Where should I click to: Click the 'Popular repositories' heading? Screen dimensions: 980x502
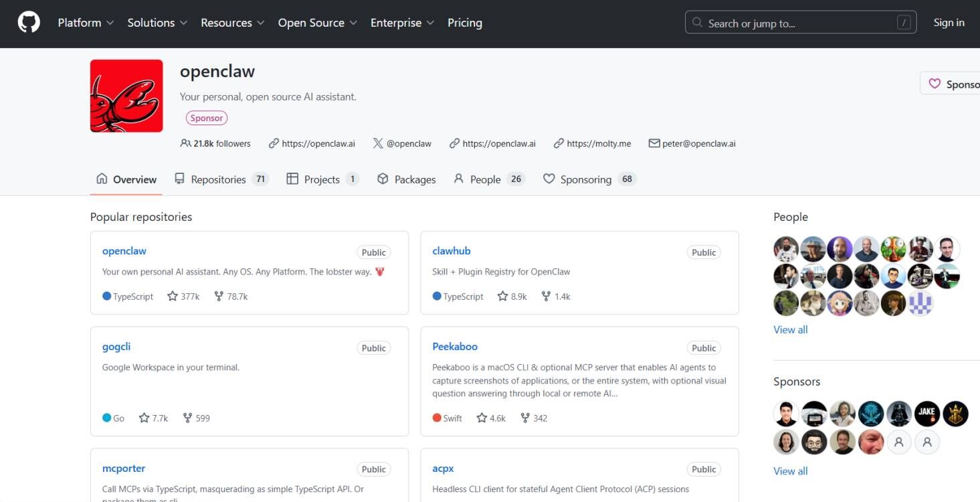(141, 217)
